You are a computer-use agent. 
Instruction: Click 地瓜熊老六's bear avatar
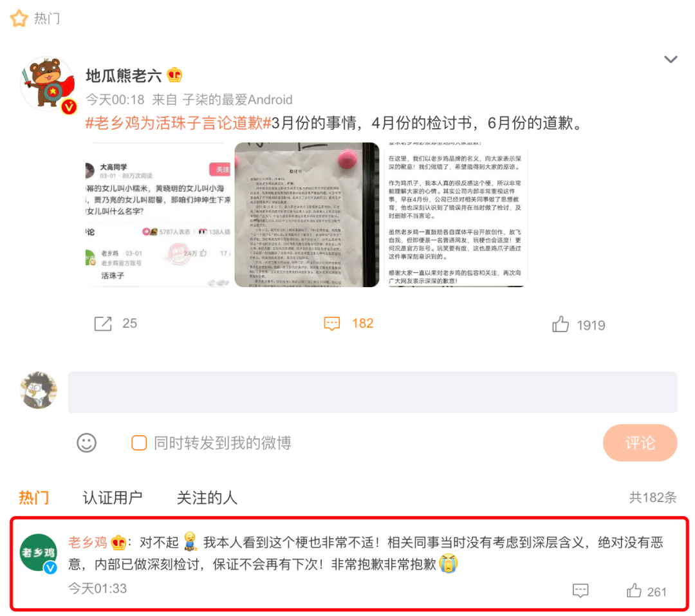(48, 84)
